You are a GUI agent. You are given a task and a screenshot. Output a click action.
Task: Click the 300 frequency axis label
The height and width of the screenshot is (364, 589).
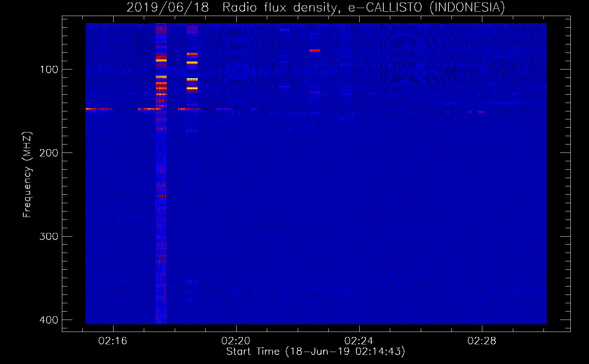tap(49, 237)
